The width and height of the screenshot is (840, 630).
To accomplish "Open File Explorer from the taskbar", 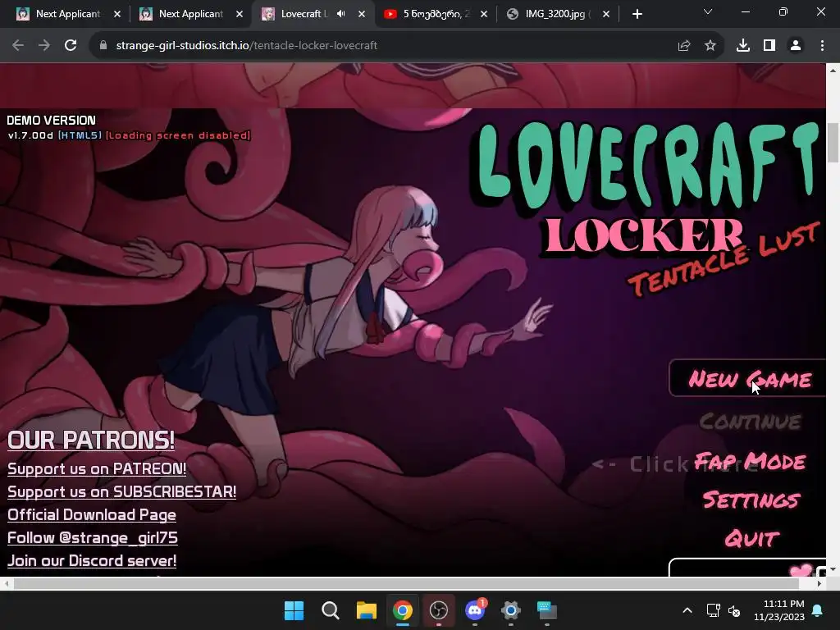I will click(x=367, y=610).
